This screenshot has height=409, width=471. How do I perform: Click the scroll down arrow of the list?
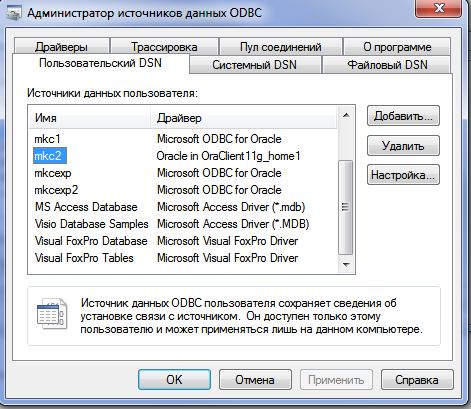[346, 265]
